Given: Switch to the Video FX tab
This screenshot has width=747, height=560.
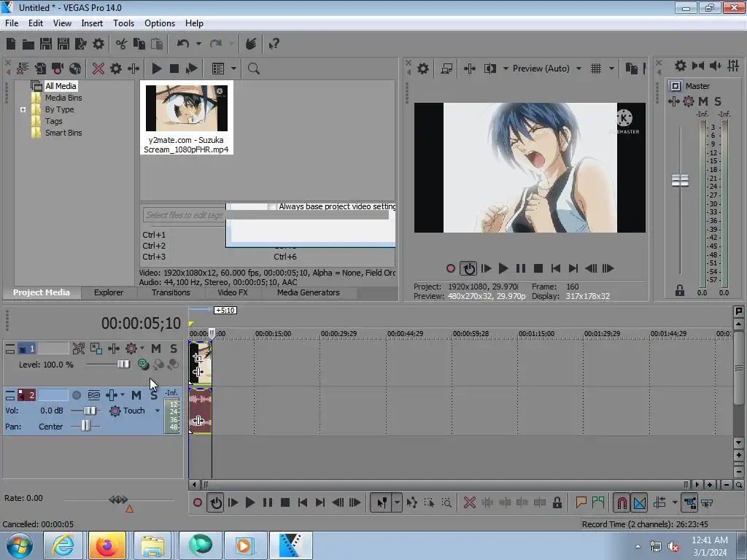Looking at the screenshot, I should pyautogui.click(x=233, y=292).
